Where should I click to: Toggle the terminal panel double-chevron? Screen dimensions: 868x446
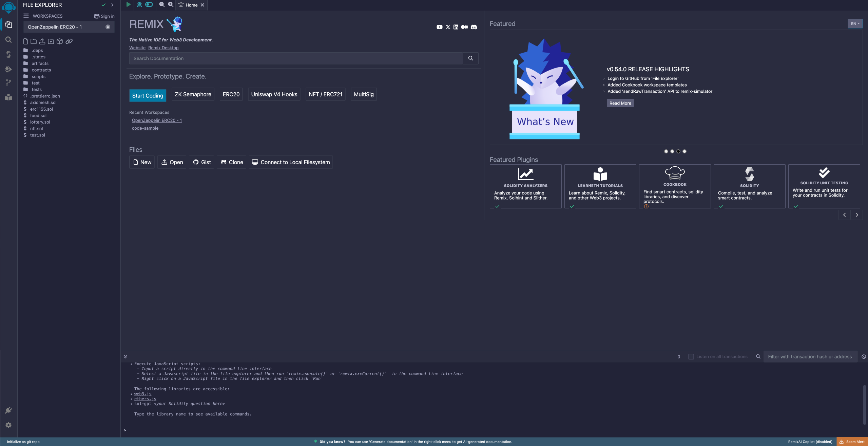126,357
